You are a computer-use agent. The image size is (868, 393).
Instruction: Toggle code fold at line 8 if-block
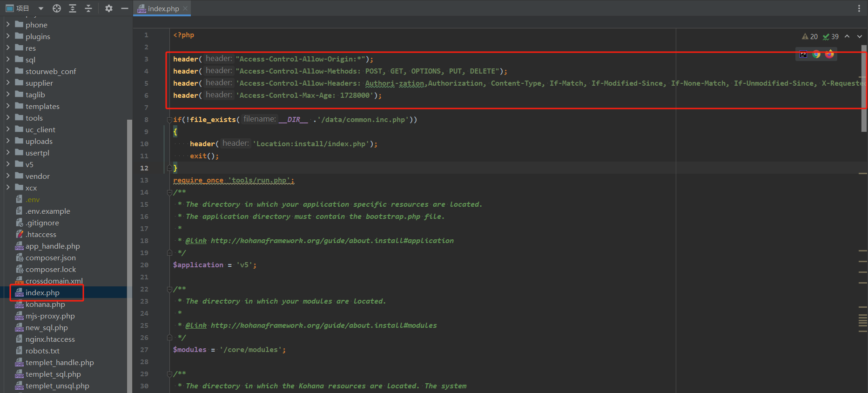[x=169, y=120]
